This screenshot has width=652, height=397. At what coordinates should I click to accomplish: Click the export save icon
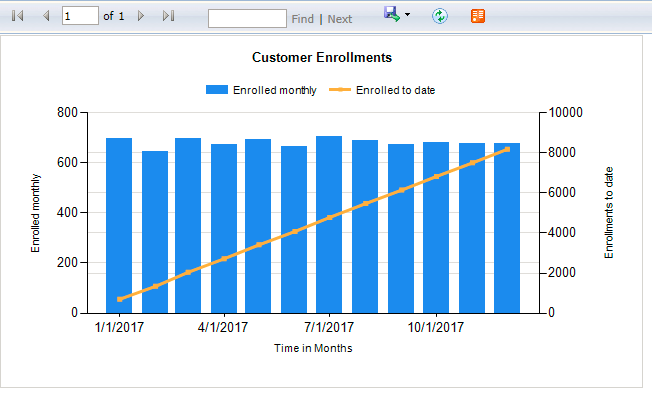tap(392, 14)
